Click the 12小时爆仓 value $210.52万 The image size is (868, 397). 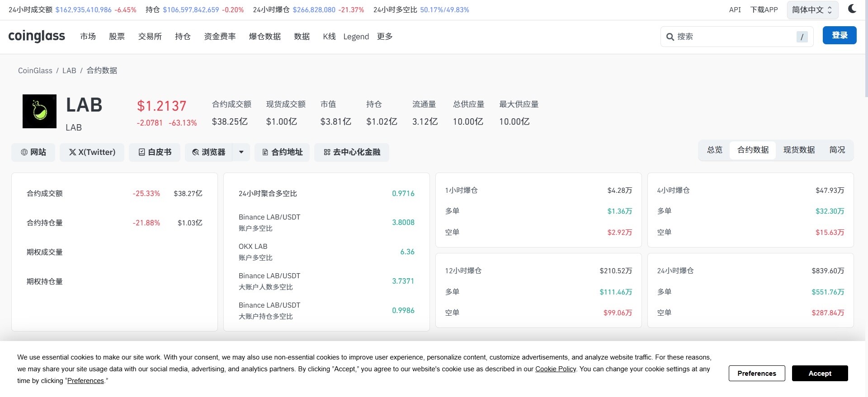tap(616, 271)
